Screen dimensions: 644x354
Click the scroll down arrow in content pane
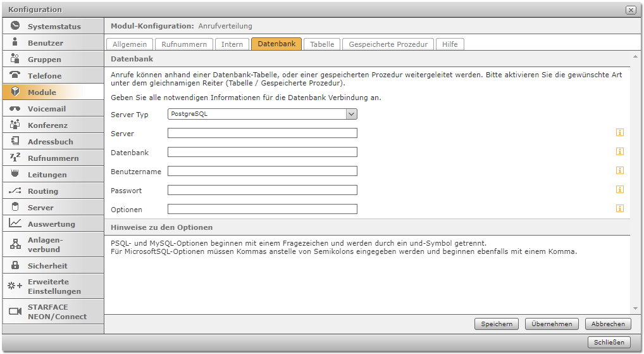635,309
